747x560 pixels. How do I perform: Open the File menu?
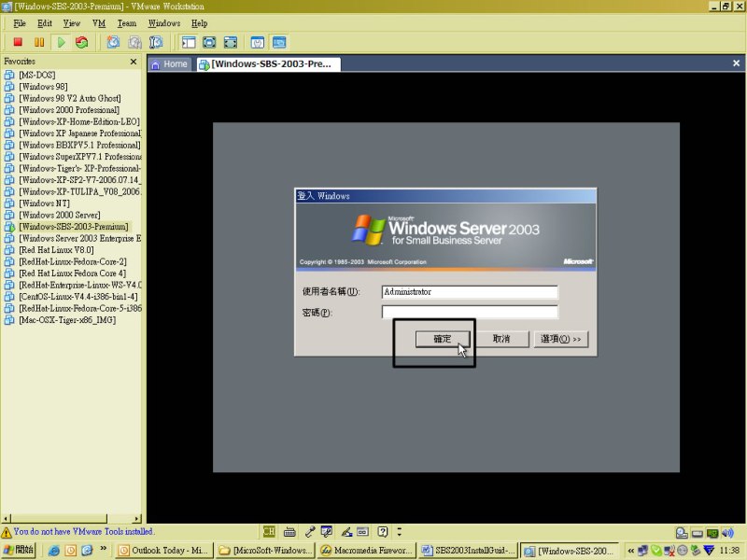point(20,22)
